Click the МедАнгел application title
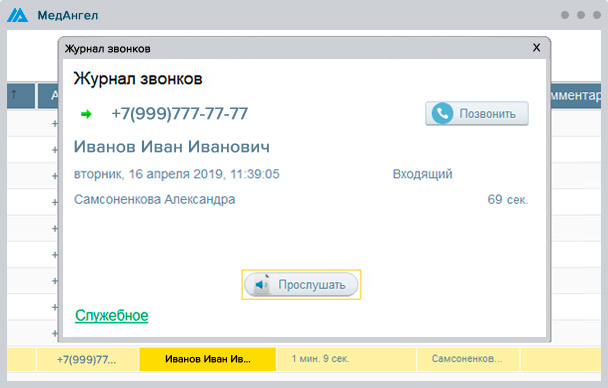 67,16
